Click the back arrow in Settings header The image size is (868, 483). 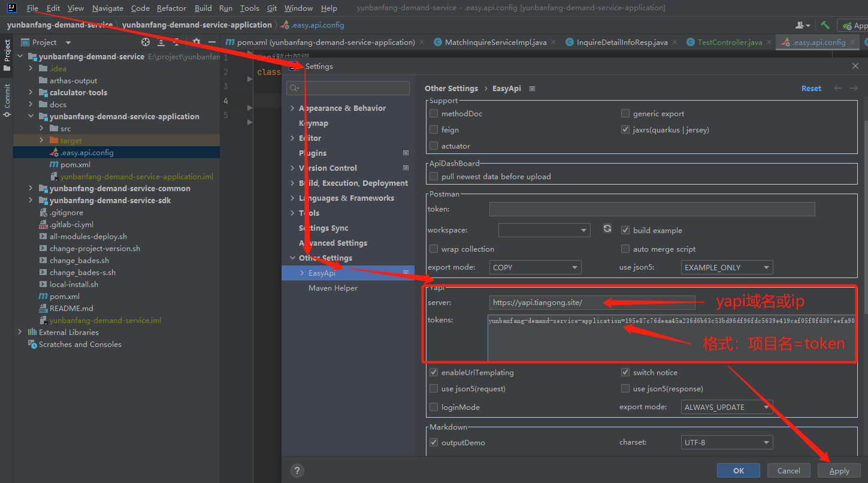point(837,88)
